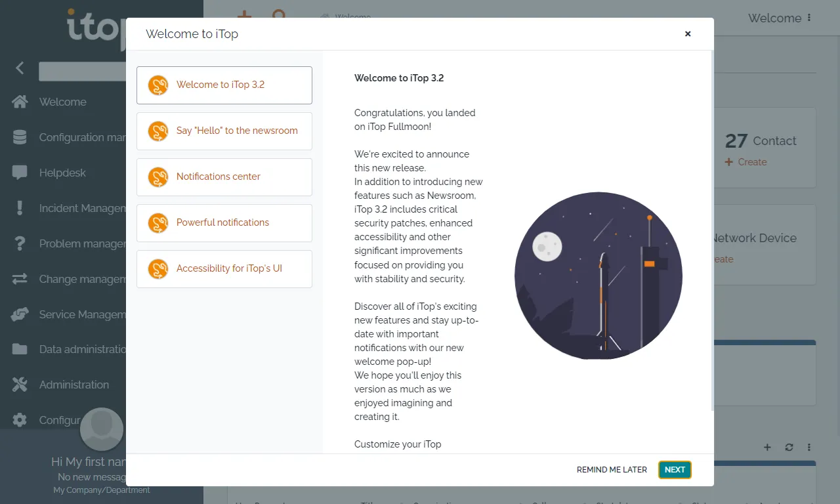This screenshot has width=840, height=504.
Task: Click the Helpdesk speech bubble icon
Action: (20, 173)
